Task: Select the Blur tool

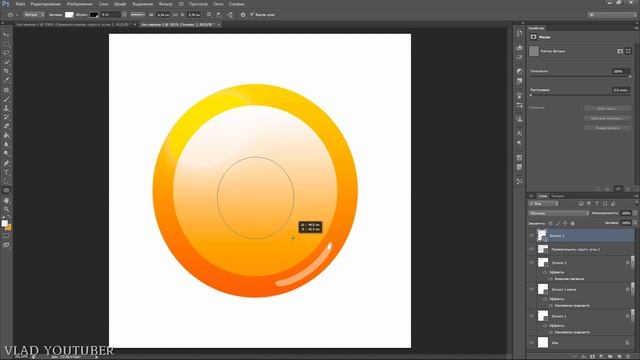Action: pyautogui.click(x=6, y=144)
